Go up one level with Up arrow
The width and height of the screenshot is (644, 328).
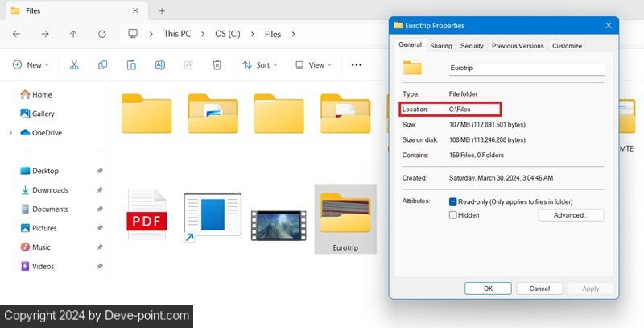point(73,34)
